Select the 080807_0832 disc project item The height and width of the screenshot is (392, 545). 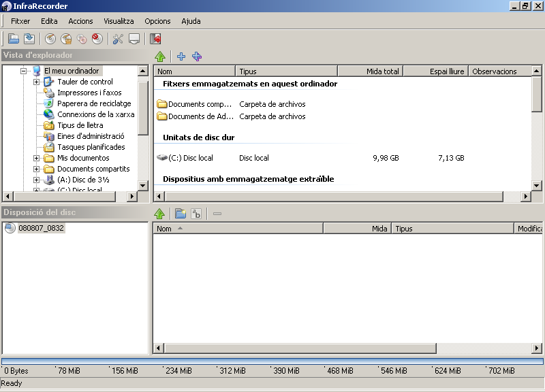pyautogui.click(x=41, y=228)
